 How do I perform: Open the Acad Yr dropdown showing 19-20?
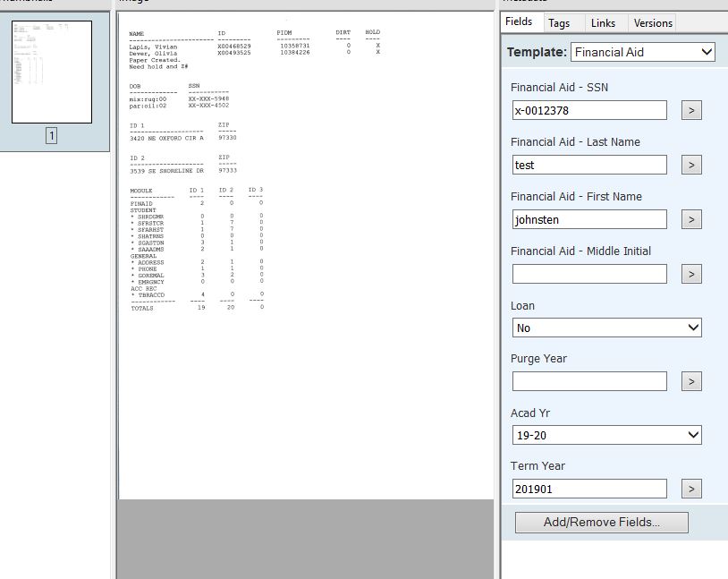tap(607, 435)
